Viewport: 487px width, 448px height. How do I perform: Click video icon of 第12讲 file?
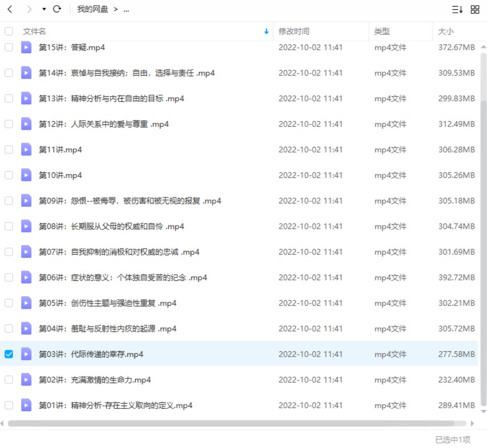[x=26, y=124]
